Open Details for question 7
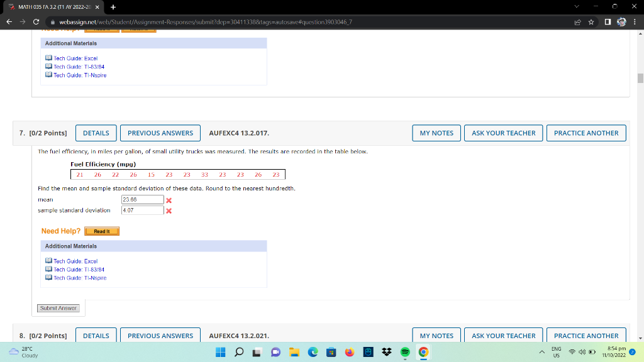 coord(96,133)
